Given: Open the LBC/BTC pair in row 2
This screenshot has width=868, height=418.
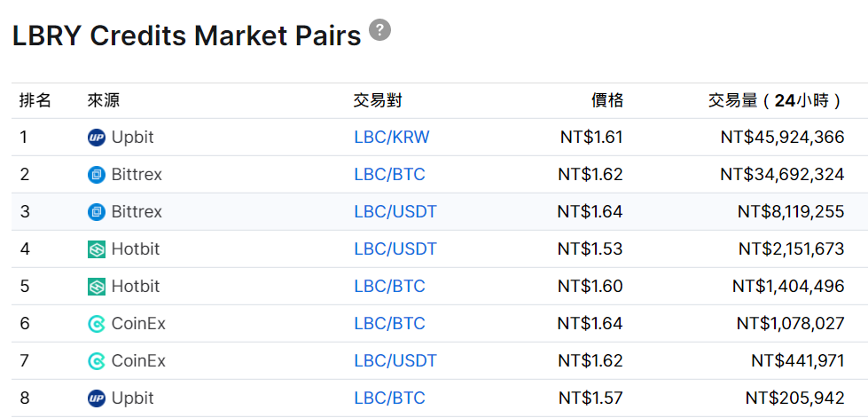Looking at the screenshot, I should tap(389, 175).
